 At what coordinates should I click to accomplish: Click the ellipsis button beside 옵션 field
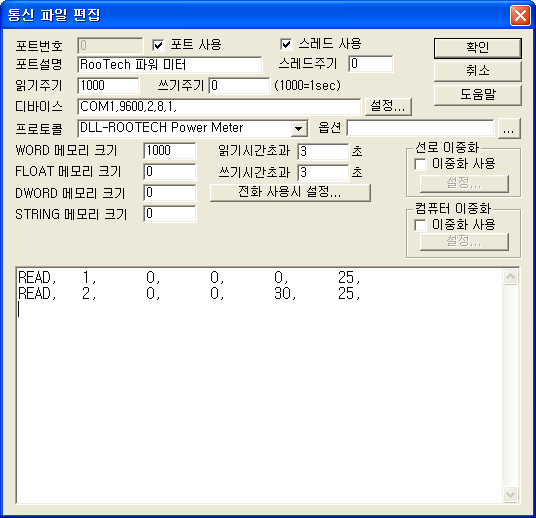(509, 129)
